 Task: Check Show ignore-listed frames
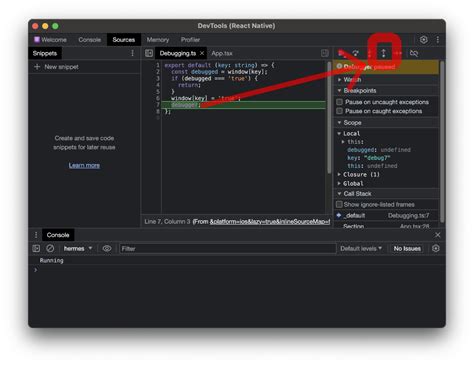tap(339, 204)
